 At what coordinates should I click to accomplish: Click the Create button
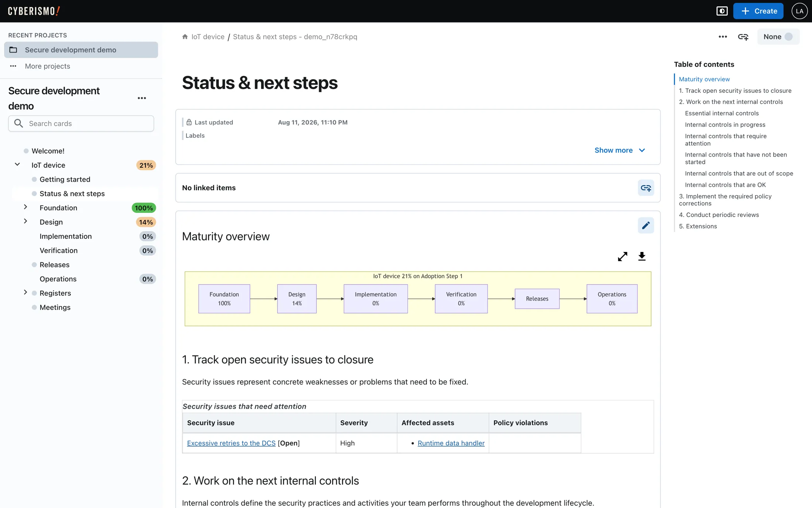click(x=758, y=11)
